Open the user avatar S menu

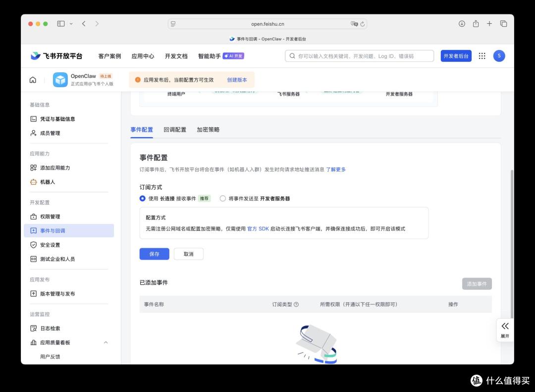click(x=499, y=56)
